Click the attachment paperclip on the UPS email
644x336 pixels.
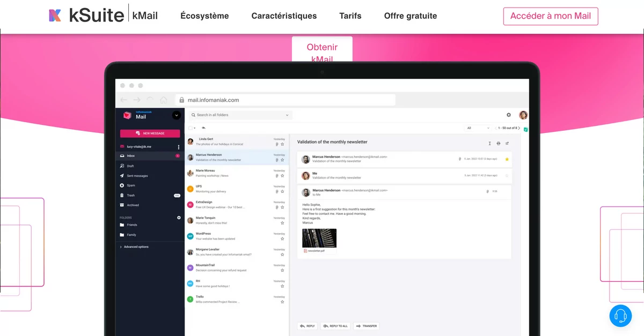coord(277,192)
